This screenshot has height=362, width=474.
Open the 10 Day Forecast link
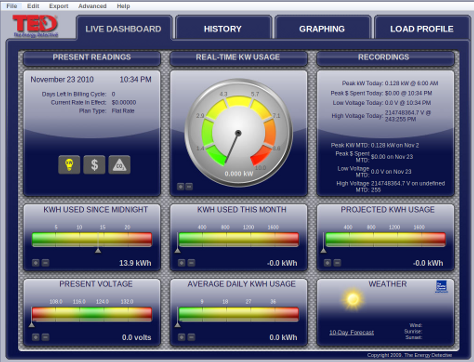click(351, 332)
